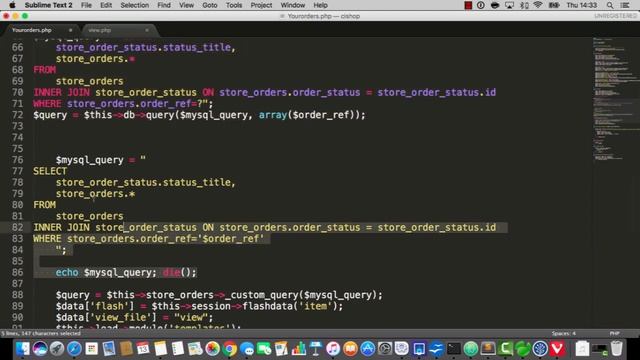Image resolution: width=640 pixels, height=360 pixels.
Task: Open the Apple menu
Action: tap(12, 5)
